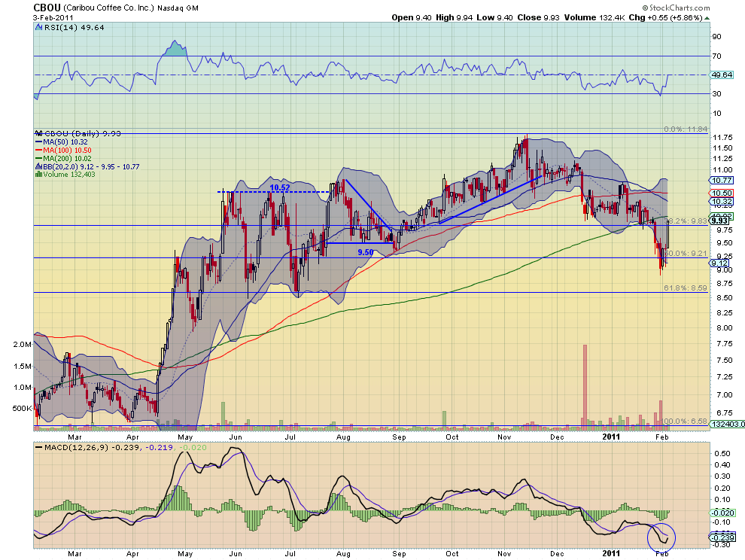Click the 49.64 RSI value tag on right axis
Screen dimensions: 745x560
(722, 75)
